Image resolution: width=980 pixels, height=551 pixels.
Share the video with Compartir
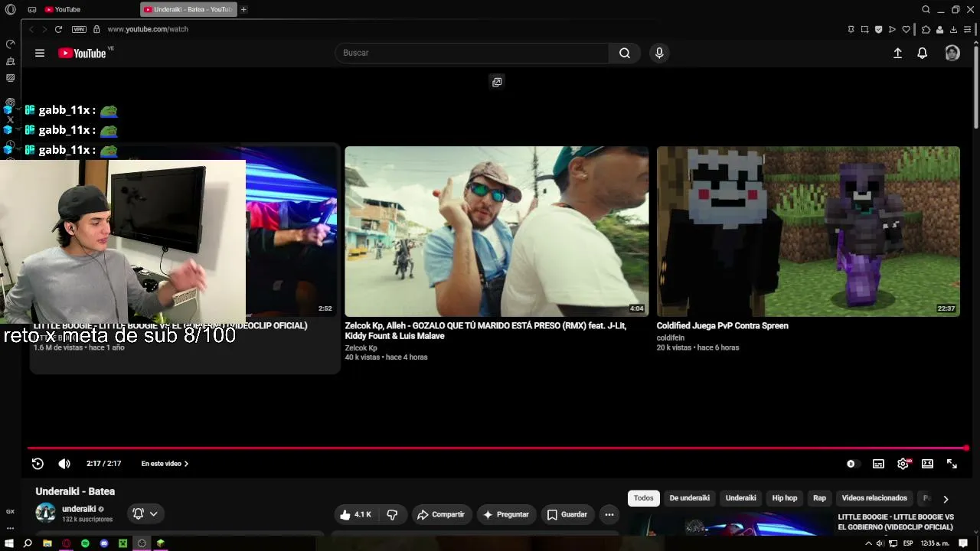click(x=441, y=514)
